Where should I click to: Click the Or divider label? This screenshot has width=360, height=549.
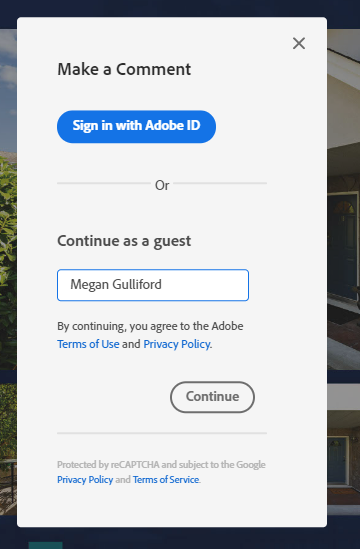point(162,185)
